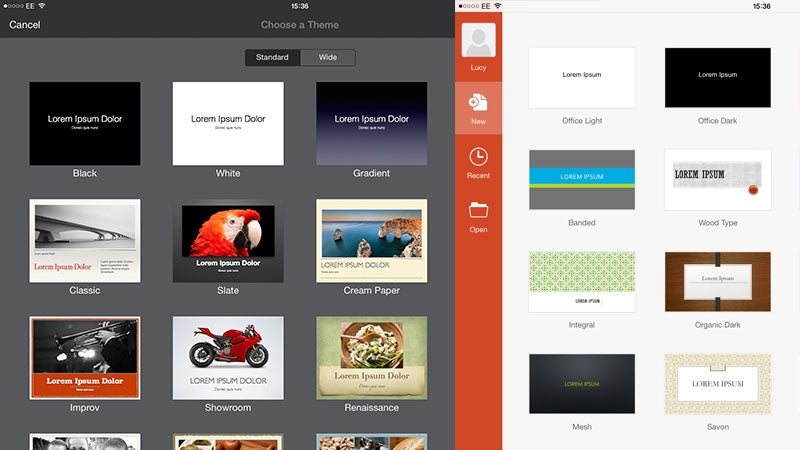Select the Office Dark template
The width and height of the screenshot is (800, 450).
tap(717, 78)
